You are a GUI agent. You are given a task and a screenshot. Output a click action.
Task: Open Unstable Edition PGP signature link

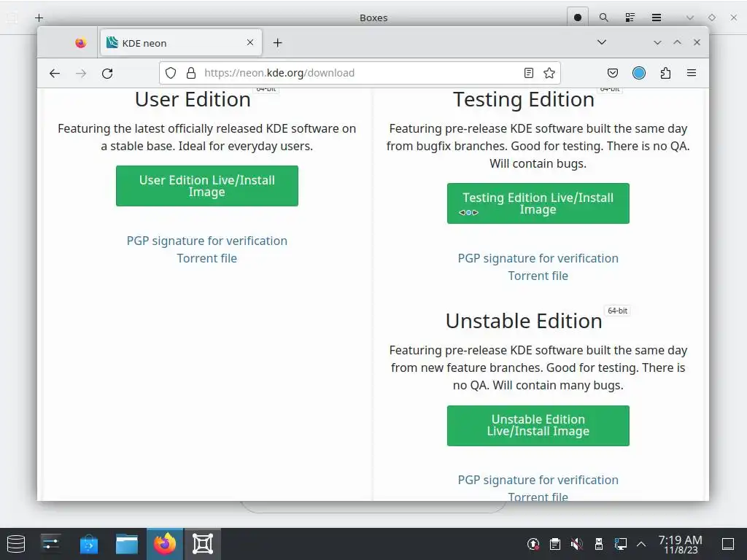pos(538,480)
